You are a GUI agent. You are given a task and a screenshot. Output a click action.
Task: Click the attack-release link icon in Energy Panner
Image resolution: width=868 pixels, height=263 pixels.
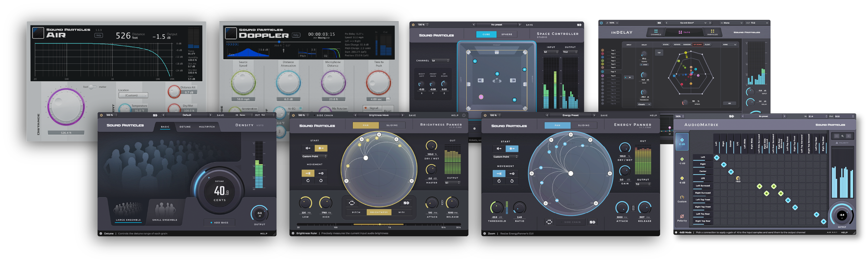[x=633, y=208]
